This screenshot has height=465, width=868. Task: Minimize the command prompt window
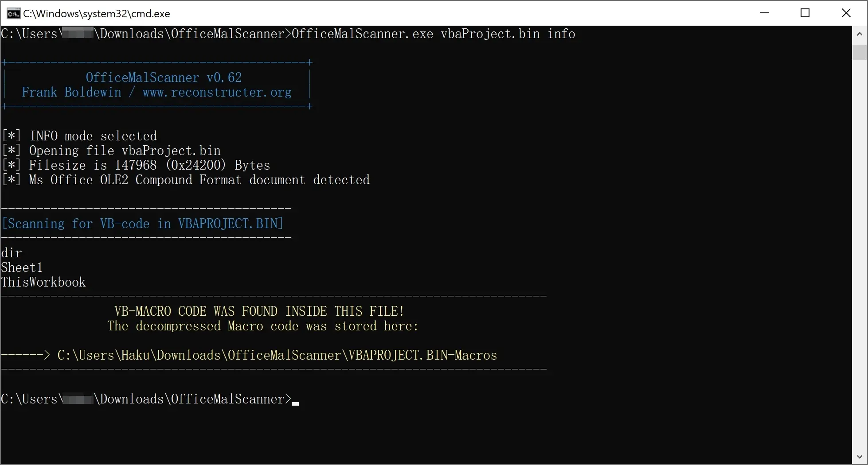tap(765, 13)
